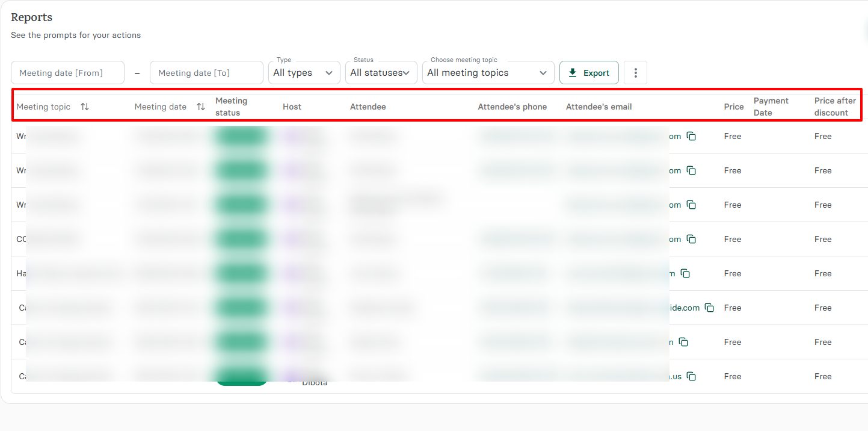
Task: Click the sort icon on Meeting topic column
Action: (x=84, y=106)
